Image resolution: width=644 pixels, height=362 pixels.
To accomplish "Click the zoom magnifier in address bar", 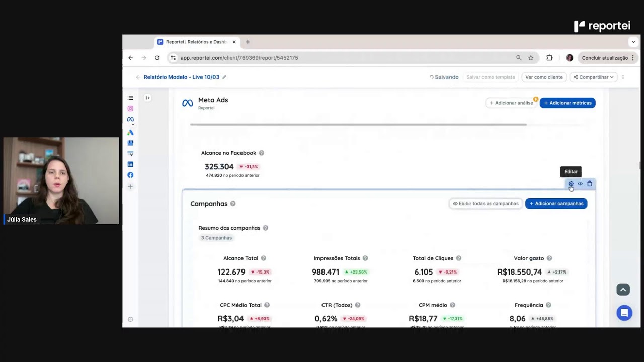I will coord(519,58).
